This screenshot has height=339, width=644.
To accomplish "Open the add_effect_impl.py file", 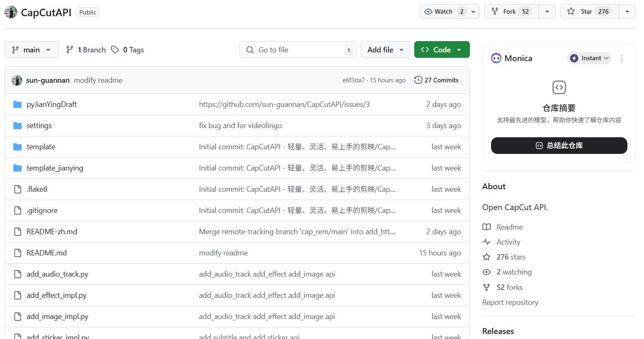I will [x=57, y=295].
